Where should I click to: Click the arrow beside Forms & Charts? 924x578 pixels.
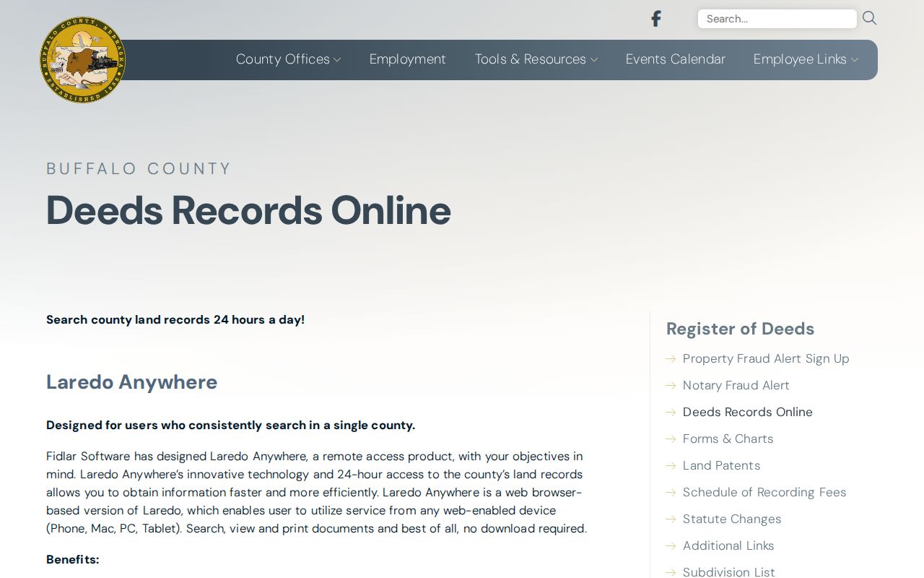[671, 439]
